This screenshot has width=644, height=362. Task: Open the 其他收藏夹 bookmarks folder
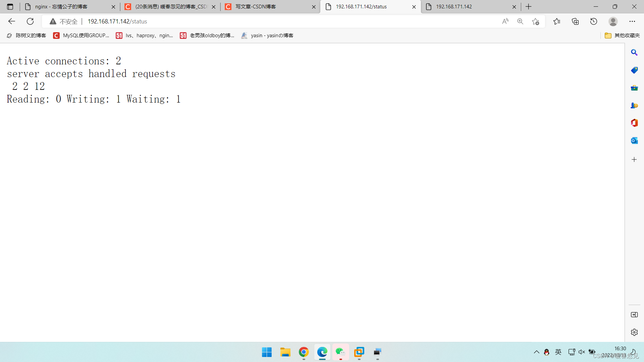(622, 36)
